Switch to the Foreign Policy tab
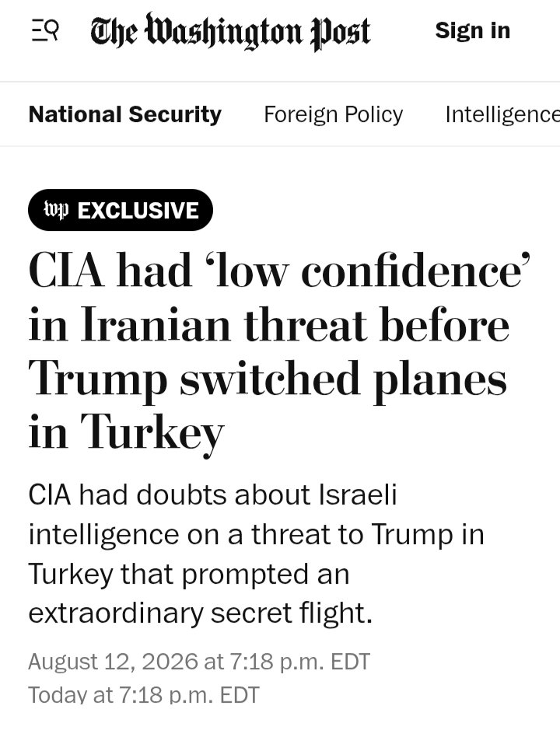The height and width of the screenshot is (737, 560). (x=334, y=114)
